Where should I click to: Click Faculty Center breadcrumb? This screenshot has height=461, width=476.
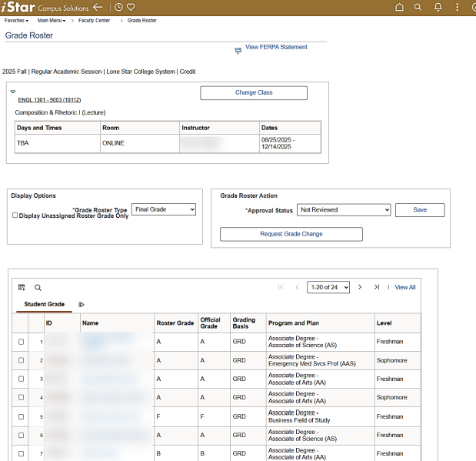(94, 20)
